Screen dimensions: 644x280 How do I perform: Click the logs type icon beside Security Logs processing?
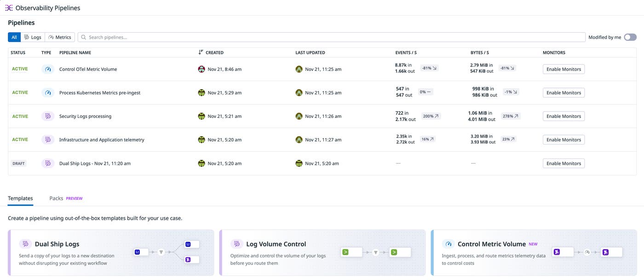(x=47, y=116)
